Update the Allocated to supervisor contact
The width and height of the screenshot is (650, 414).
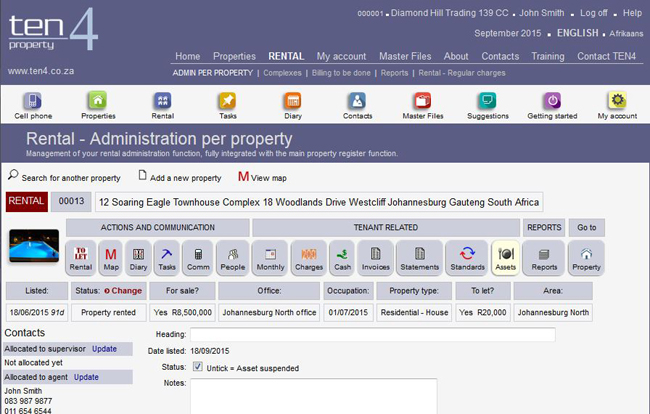coord(104,349)
